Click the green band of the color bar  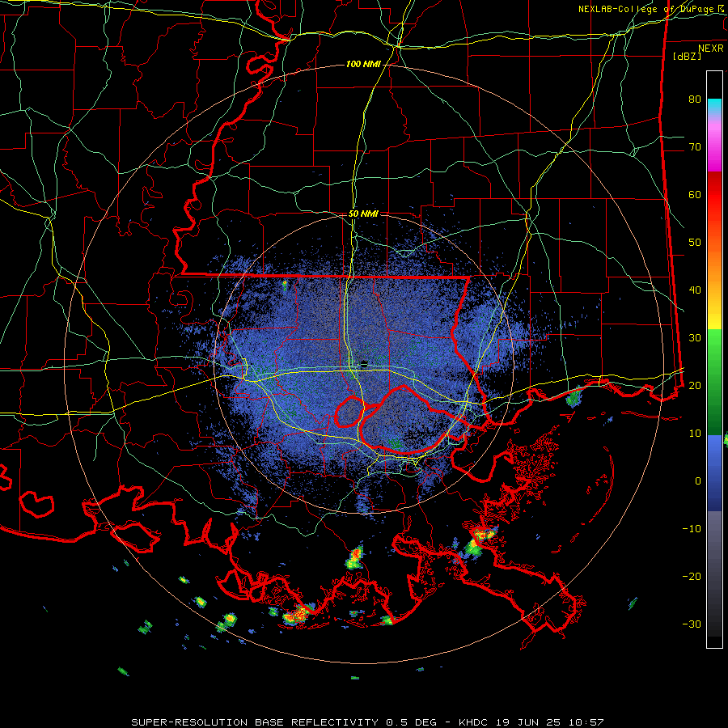click(714, 382)
